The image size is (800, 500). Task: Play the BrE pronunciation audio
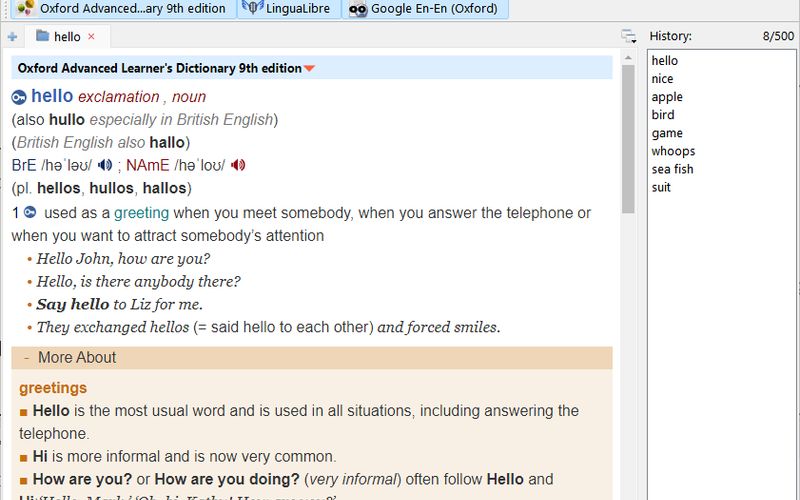coord(105,165)
